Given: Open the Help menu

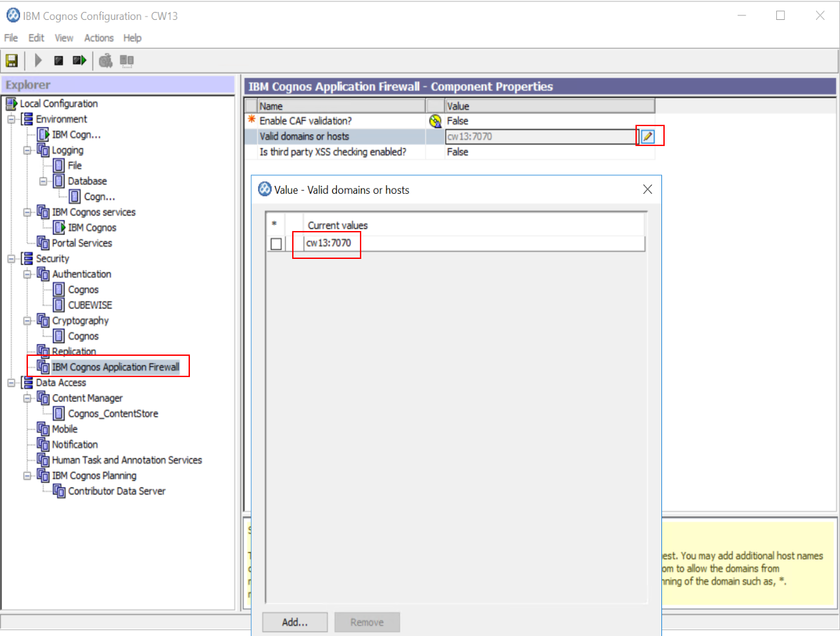Looking at the screenshot, I should tap(132, 38).
